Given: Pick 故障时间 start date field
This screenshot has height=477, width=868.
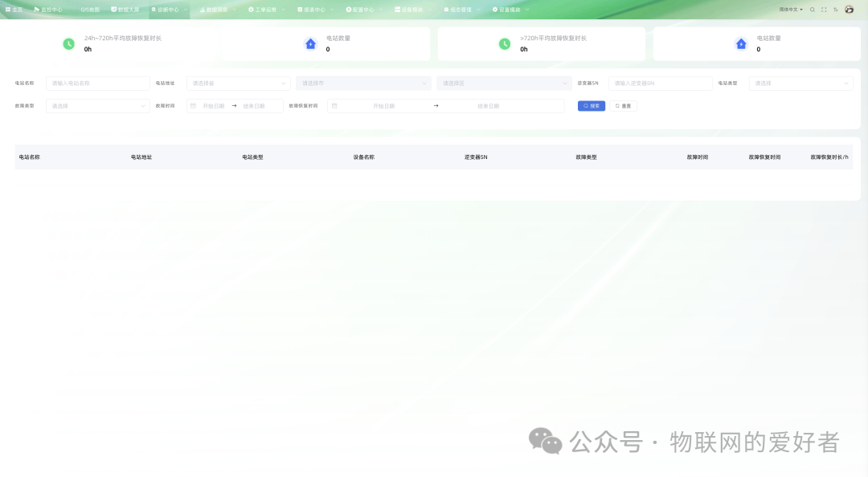Looking at the screenshot, I should coord(214,106).
